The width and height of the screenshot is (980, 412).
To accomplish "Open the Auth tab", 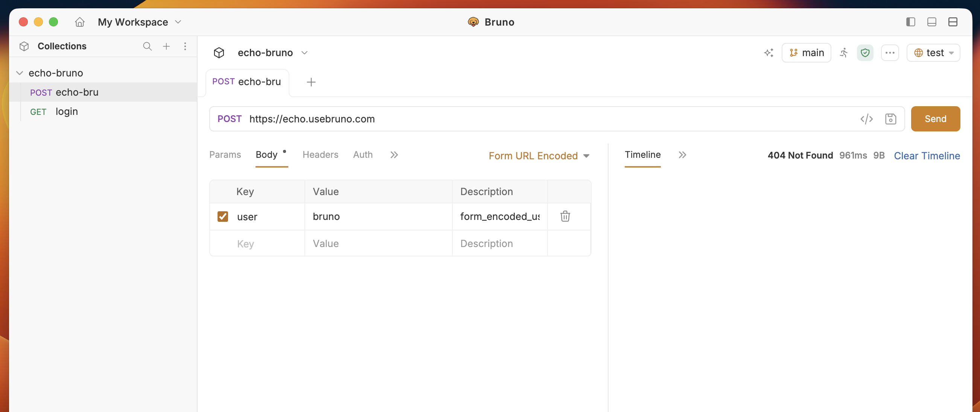I will (362, 155).
